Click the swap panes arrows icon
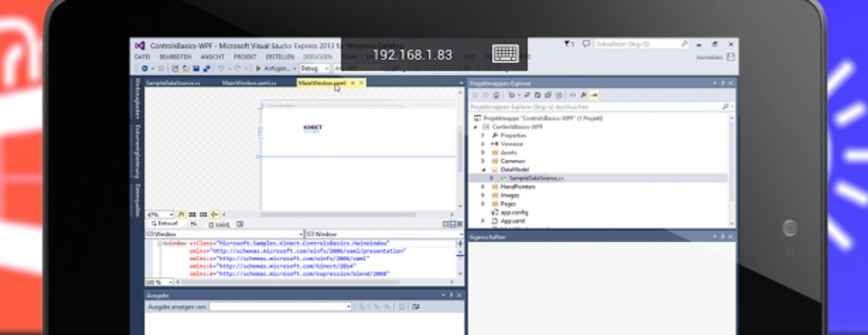Image resolution: width=868 pixels, height=335 pixels. 193,225
